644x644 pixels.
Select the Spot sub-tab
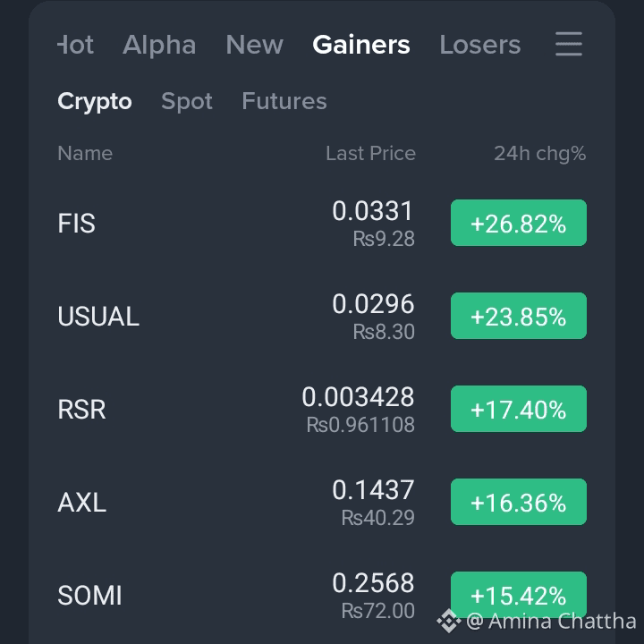187,101
